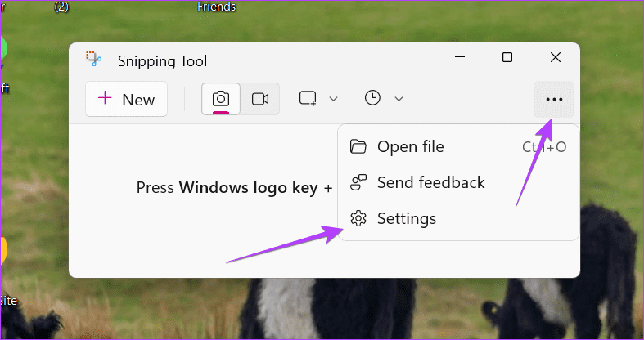Switch to the video Record mode
Image resolution: width=644 pixels, height=340 pixels.
tap(260, 99)
